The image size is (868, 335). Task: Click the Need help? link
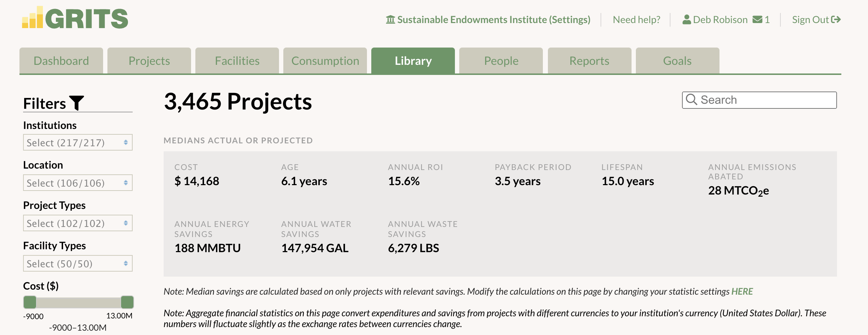tap(636, 19)
